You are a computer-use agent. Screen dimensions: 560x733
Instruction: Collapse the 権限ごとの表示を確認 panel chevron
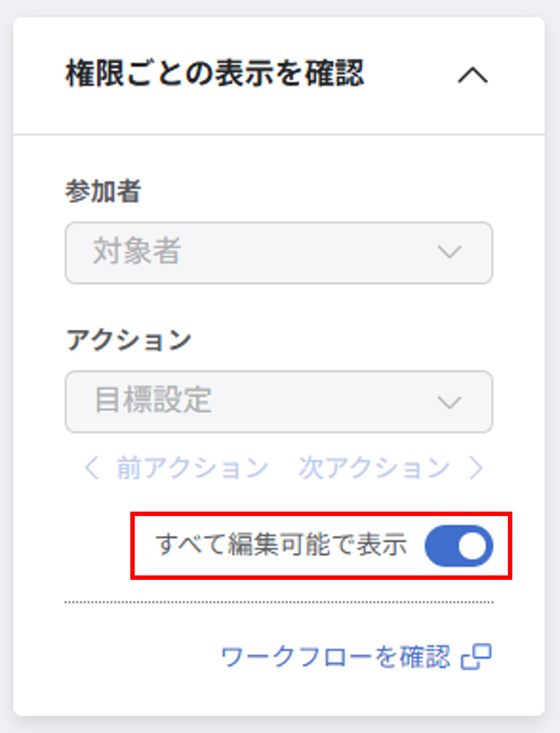[x=472, y=75]
